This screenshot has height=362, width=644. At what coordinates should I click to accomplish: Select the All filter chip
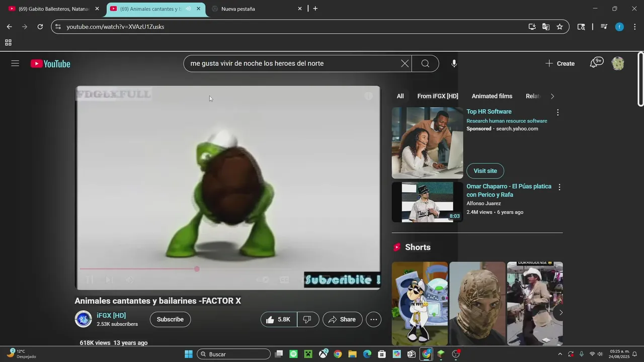400,96
